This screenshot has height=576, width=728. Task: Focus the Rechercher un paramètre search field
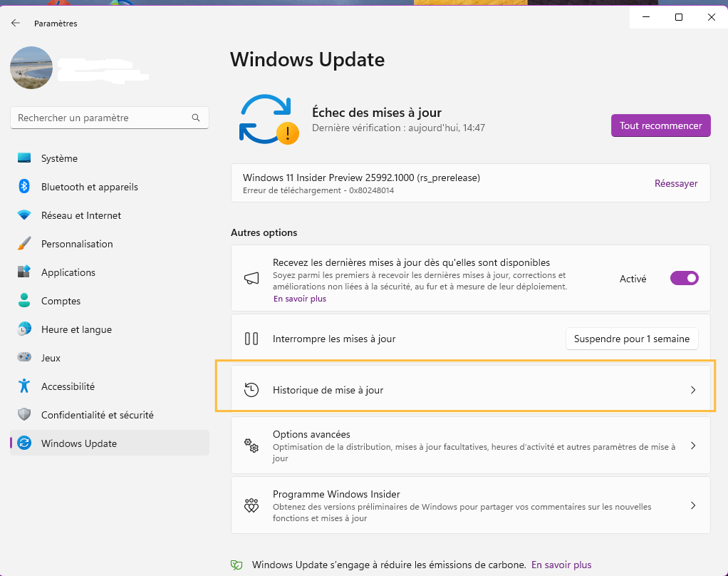coord(110,118)
